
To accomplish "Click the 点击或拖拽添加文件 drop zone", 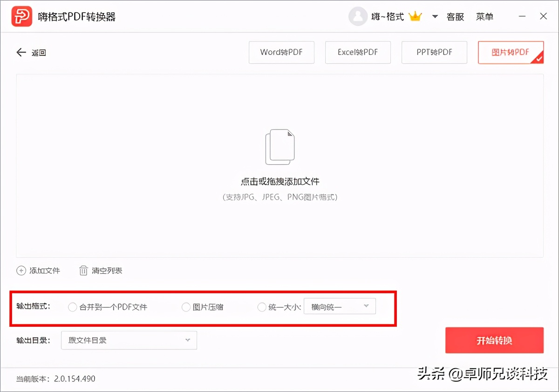I will [x=279, y=182].
